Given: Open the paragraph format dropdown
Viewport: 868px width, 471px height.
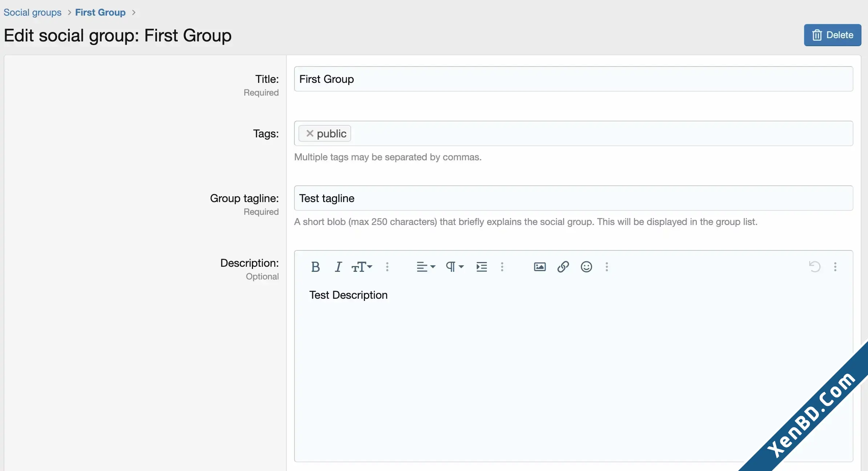Looking at the screenshot, I should pyautogui.click(x=455, y=267).
